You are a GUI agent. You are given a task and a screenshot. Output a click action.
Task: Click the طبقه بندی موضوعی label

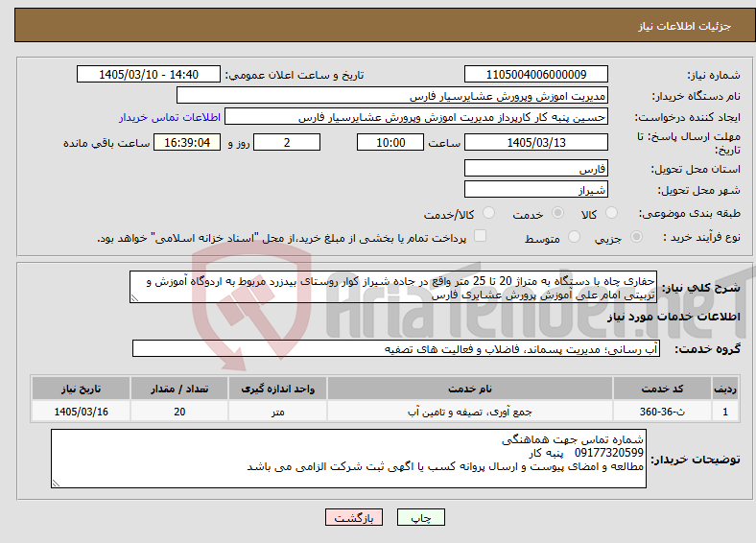point(690,213)
